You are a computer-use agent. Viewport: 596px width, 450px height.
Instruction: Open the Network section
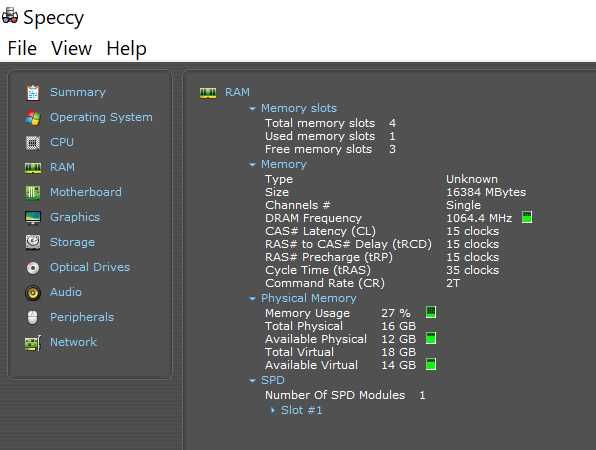pos(73,342)
